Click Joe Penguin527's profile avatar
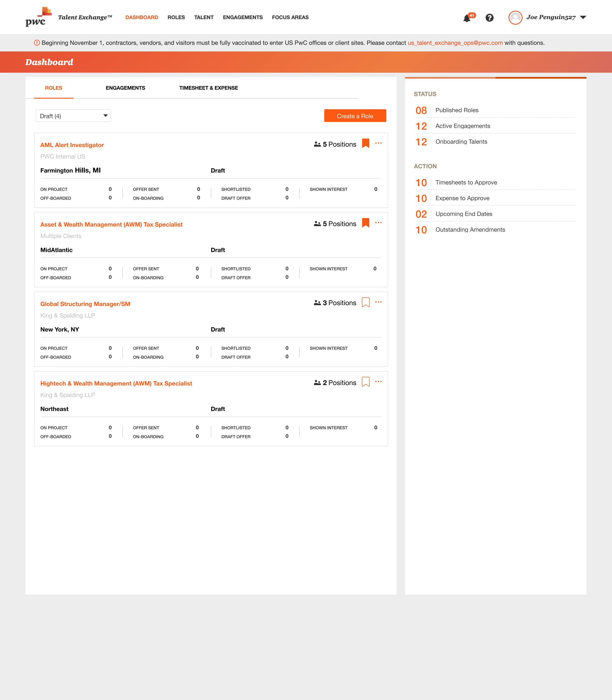Viewport: 612px width, 700px height. [x=515, y=17]
